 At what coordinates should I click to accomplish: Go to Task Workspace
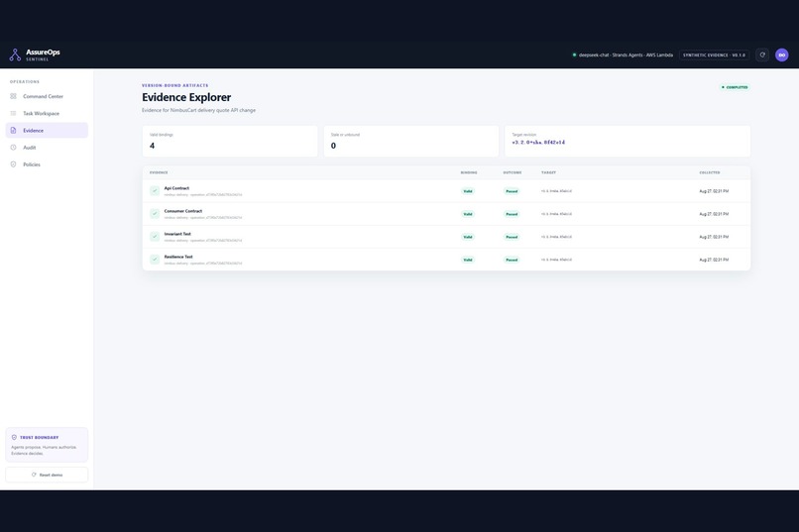tap(47, 114)
